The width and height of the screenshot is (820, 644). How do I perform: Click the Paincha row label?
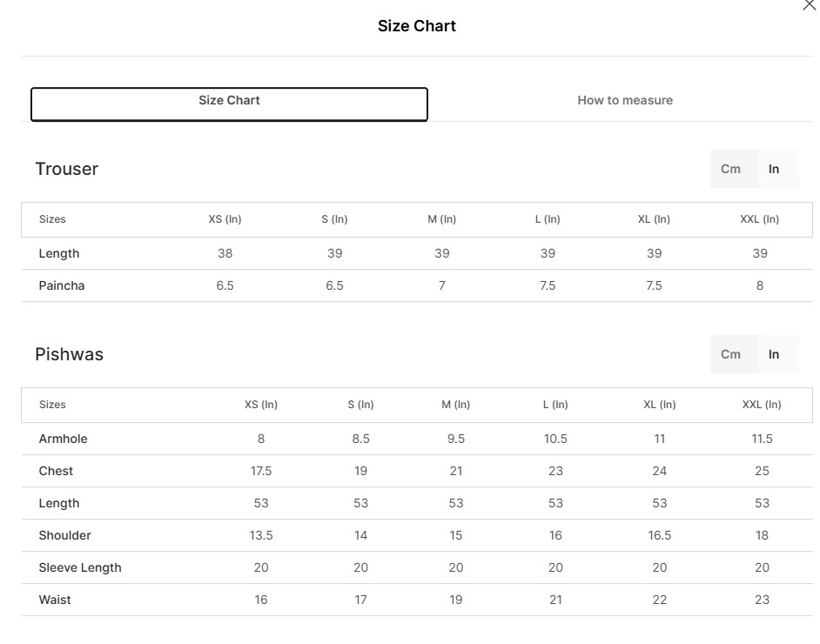pyautogui.click(x=62, y=285)
